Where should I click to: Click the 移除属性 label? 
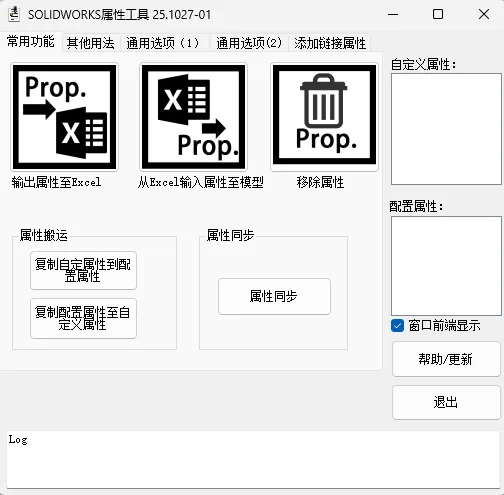(320, 182)
